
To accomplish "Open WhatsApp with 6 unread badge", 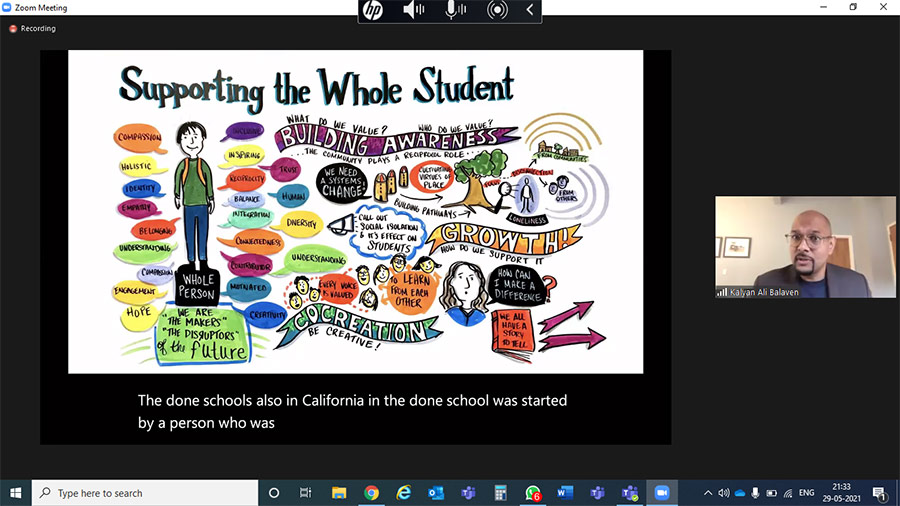I will (532, 493).
